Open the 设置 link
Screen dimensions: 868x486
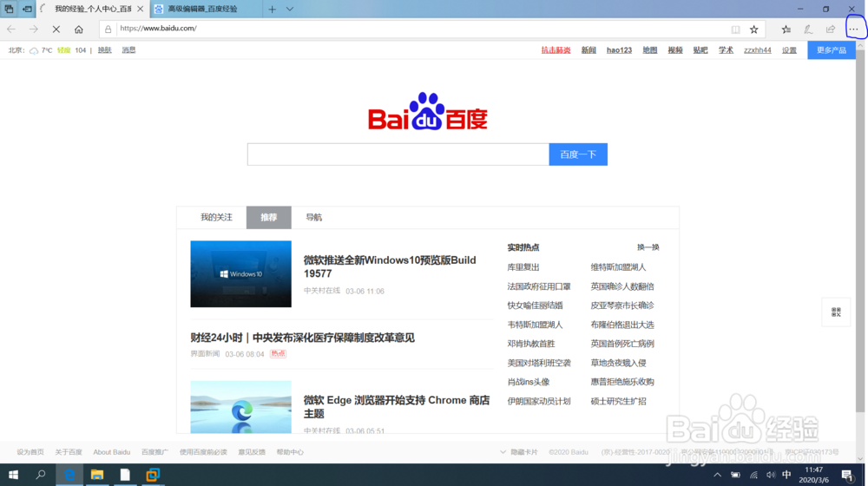(x=789, y=49)
